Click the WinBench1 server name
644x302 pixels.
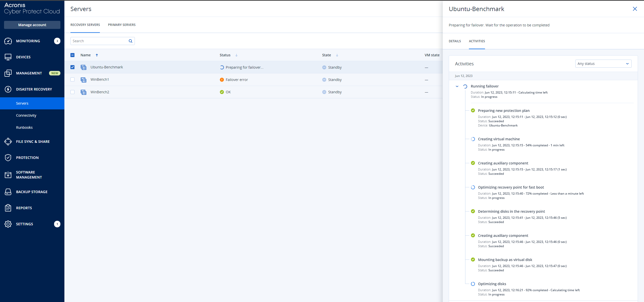pos(100,79)
